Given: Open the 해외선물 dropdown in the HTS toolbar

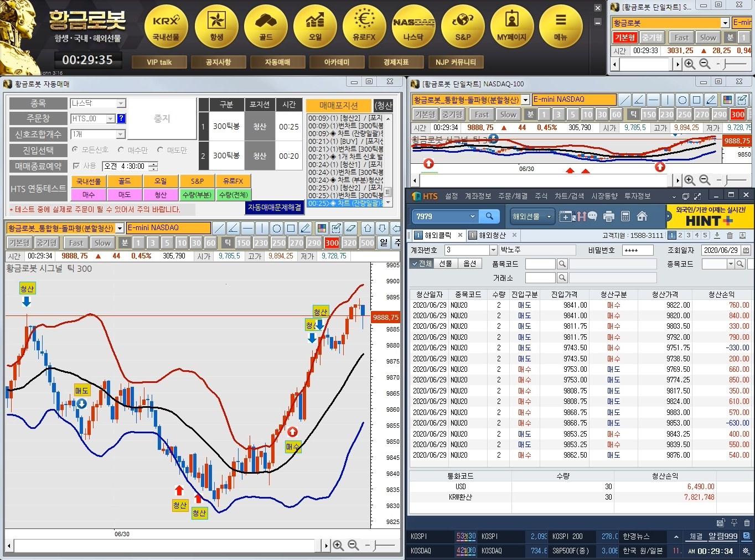Looking at the screenshot, I should coord(532,216).
